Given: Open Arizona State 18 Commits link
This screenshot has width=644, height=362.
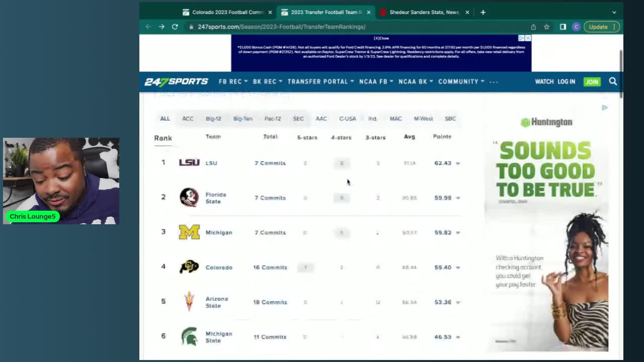Looking at the screenshot, I should [x=270, y=302].
